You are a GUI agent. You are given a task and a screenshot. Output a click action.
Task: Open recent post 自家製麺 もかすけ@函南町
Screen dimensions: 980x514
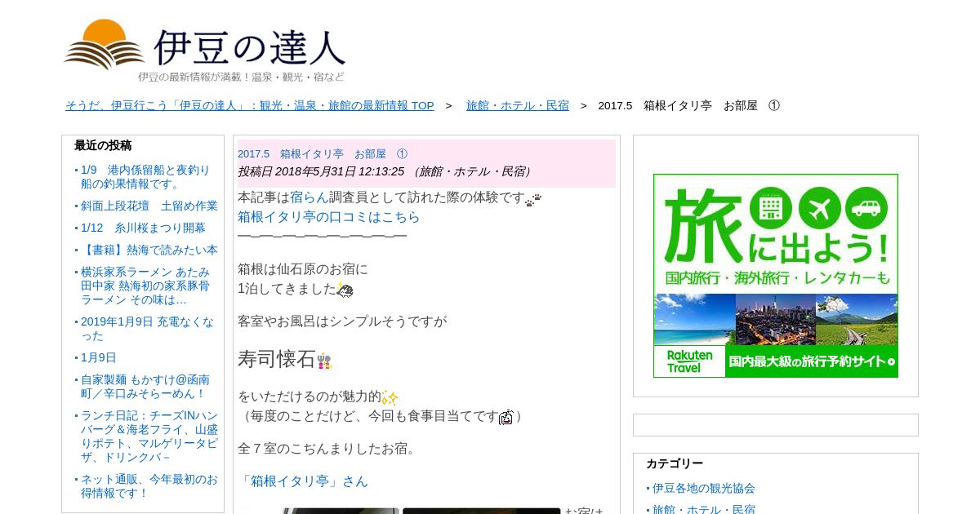pyautogui.click(x=145, y=387)
